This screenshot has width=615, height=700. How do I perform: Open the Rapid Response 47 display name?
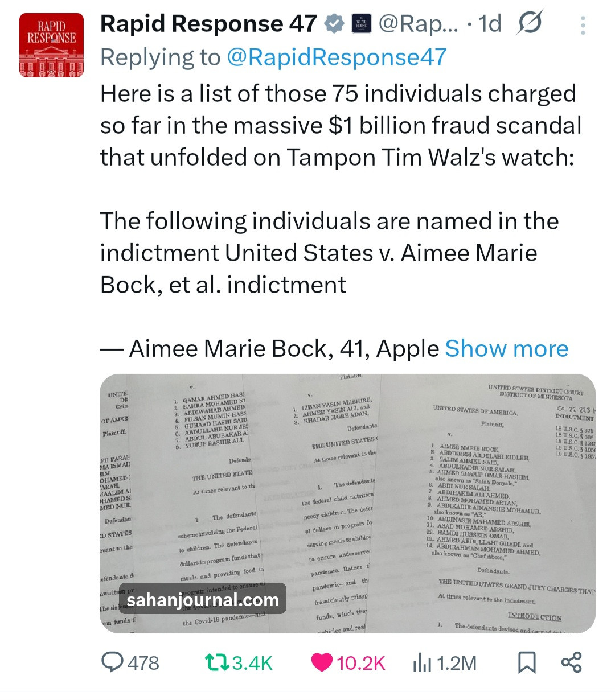tap(208, 24)
